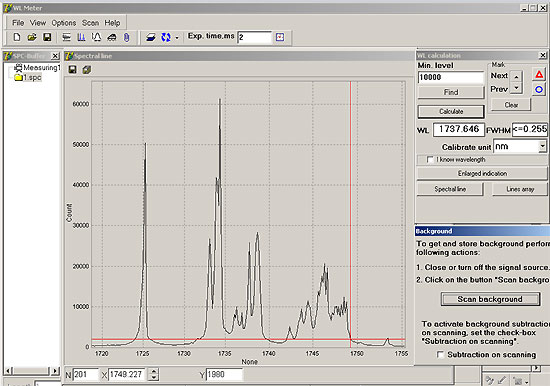Save using the main toolbar floppy icon
Screen dimensions: 550x386
coord(47,37)
